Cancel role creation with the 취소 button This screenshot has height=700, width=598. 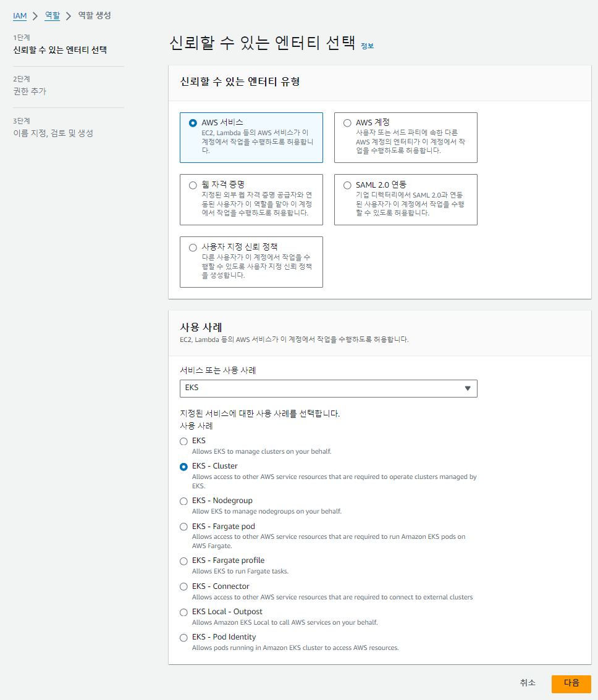click(528, 683)
